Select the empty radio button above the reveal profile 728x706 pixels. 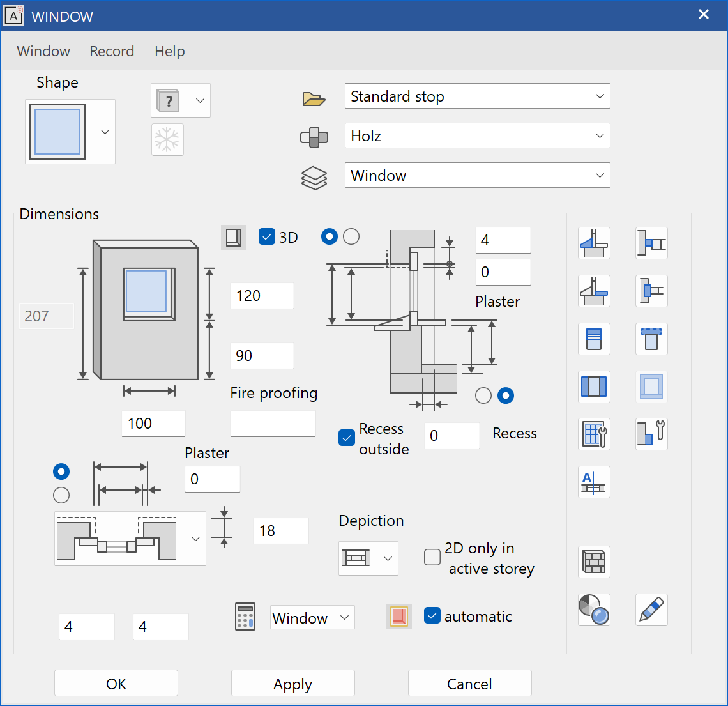pos(61,495)
